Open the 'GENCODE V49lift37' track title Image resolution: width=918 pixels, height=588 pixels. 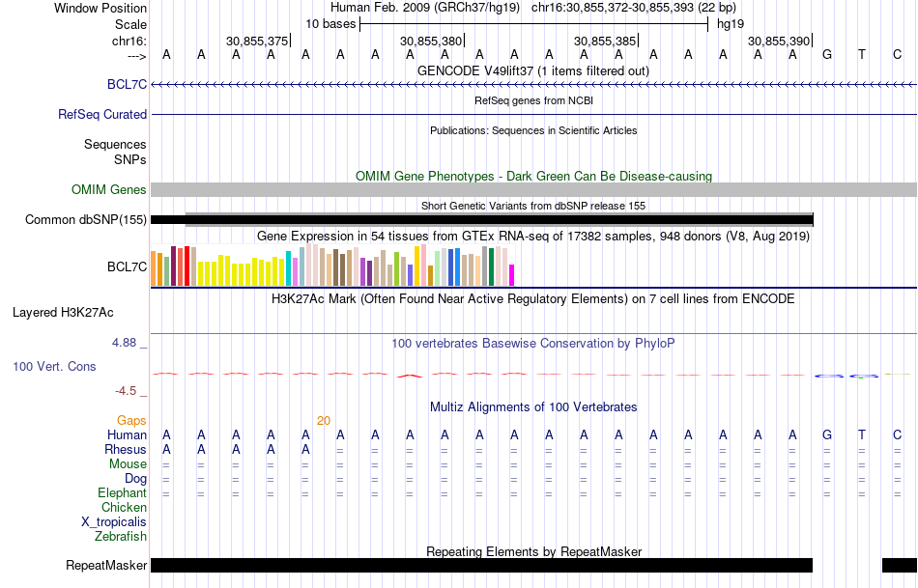pyautogui.click(x=532, y=70)
